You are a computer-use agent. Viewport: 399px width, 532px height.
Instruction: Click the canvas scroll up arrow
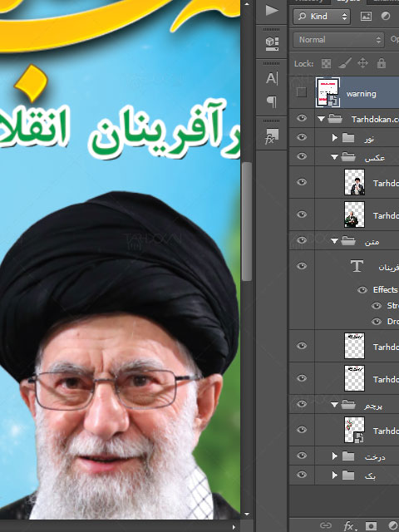click(x=247, y=4)
